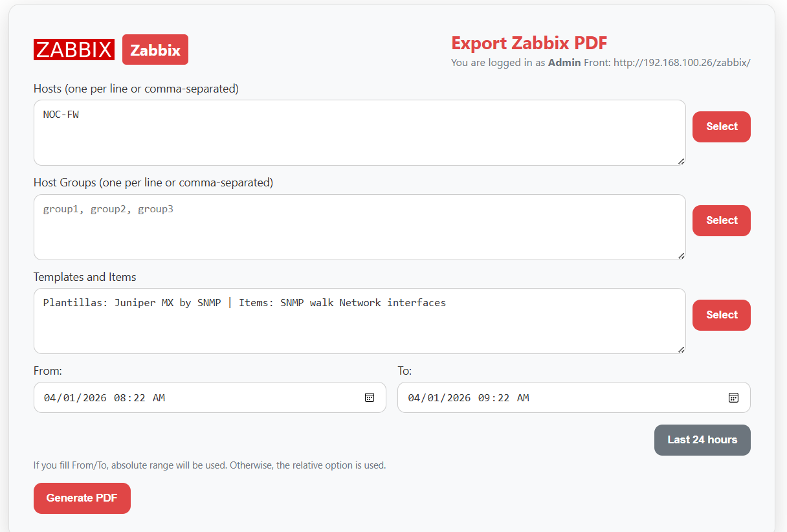
Task: Click the Host Groups textarea resize handle
Action: click(682, 256)
